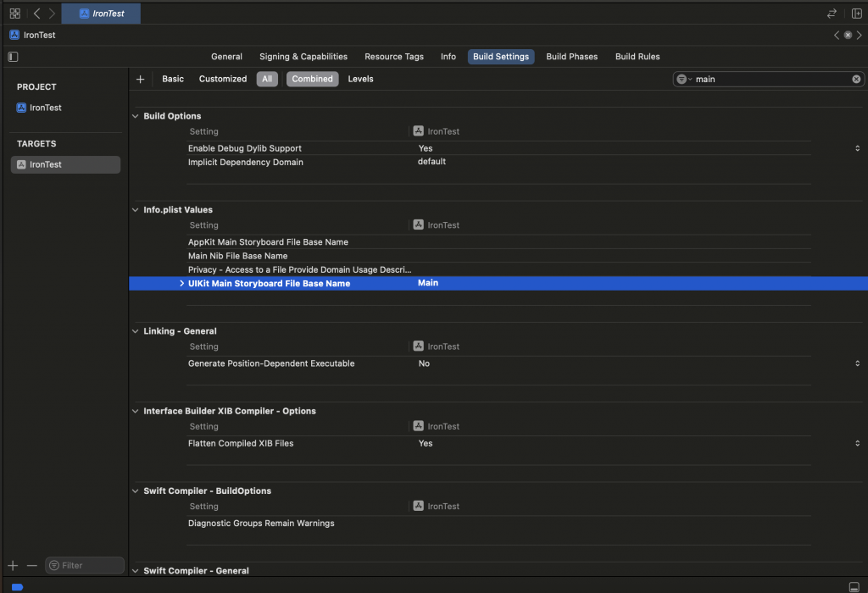Viewport: 868px width, 593px height.
Task: Open the search filter options icon
Action: coord(683,79)
